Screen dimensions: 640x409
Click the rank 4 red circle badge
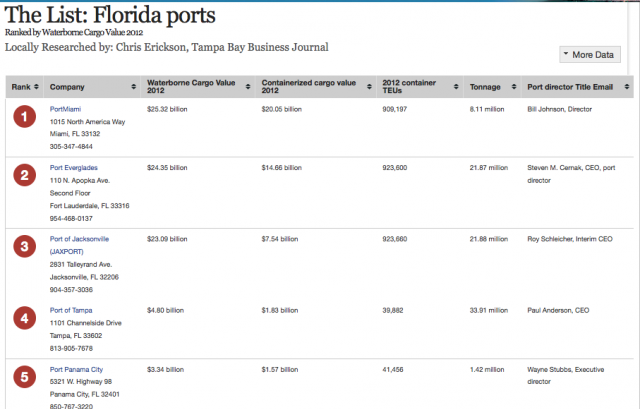point(25,320)
